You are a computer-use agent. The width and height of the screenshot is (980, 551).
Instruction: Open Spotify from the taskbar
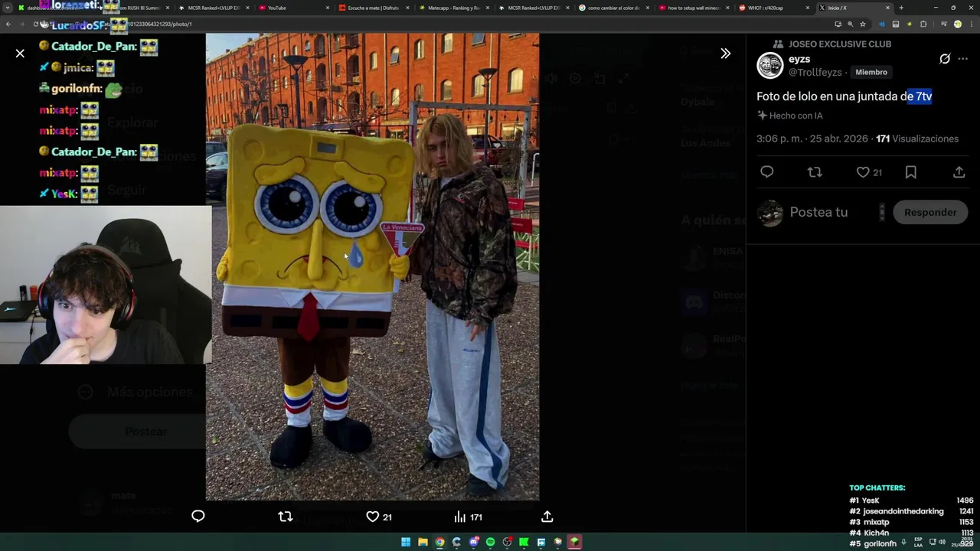point(491,542)
